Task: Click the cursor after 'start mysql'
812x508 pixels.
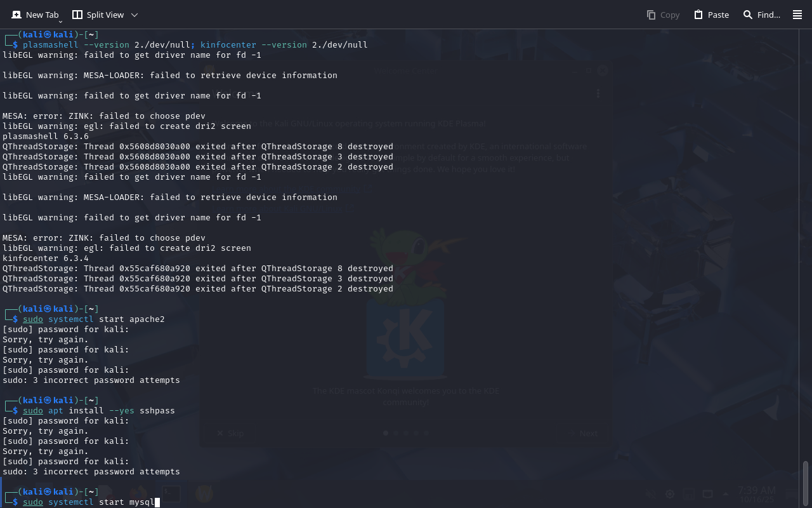Action: (157, 502)
